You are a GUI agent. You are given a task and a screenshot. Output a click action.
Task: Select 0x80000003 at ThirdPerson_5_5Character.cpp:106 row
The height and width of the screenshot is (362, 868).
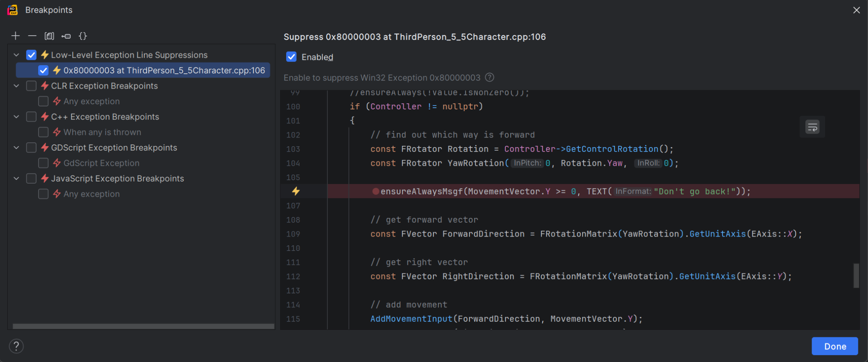pos(143,70)
